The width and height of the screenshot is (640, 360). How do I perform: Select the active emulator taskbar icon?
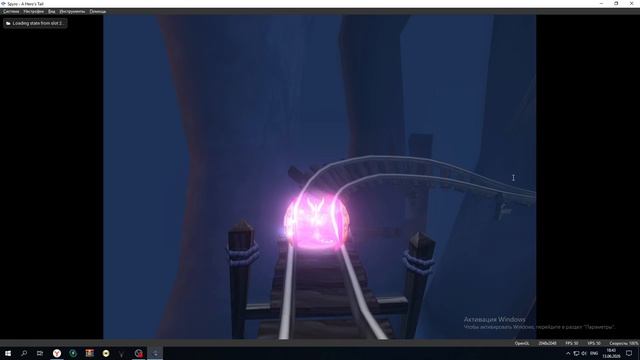tap(155, 353)
